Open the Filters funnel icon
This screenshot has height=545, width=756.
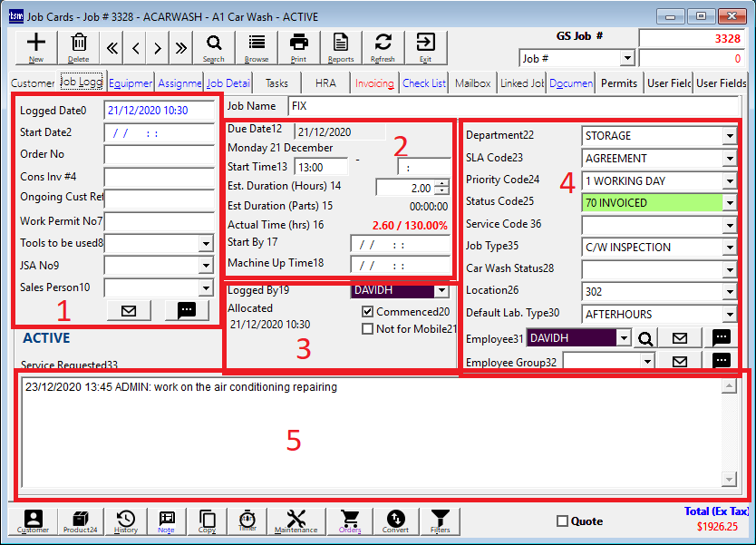click(x=441, y=521)
